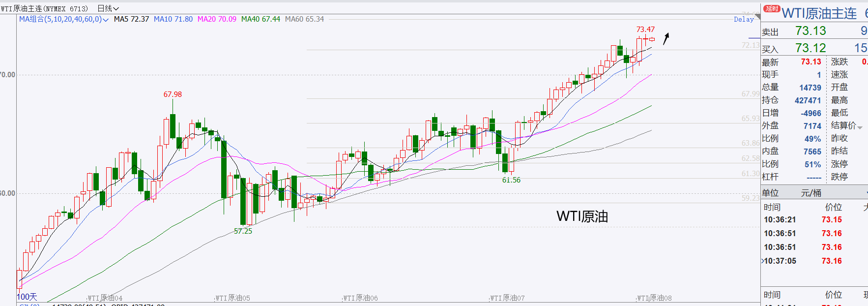Image resolution: width=868 pixels, height=306 pixels.
Task: Click the 昨结 label
Action: [839, 151]
